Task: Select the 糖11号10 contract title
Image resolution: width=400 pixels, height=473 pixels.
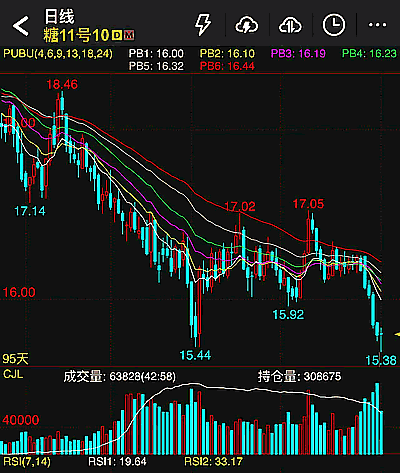Action: pos(76,35)
